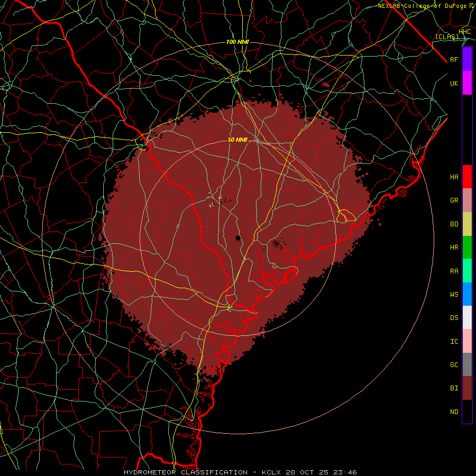Screen dimensions: 476x476
Task: Click the HR legend label
Action: 454,248
